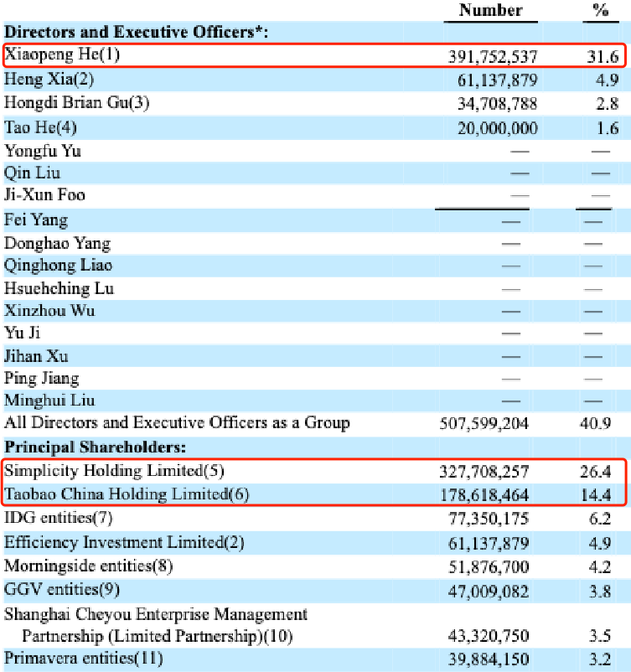Click the value 77,350,175
Image resolution: width=631 pixels, height=672 pixels.
point(489,519)
